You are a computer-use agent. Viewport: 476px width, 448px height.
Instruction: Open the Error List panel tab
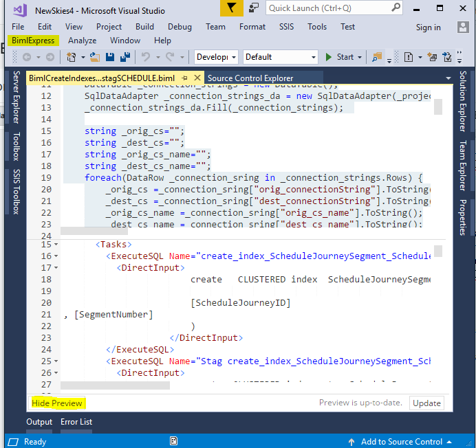(x=76, y=422)
